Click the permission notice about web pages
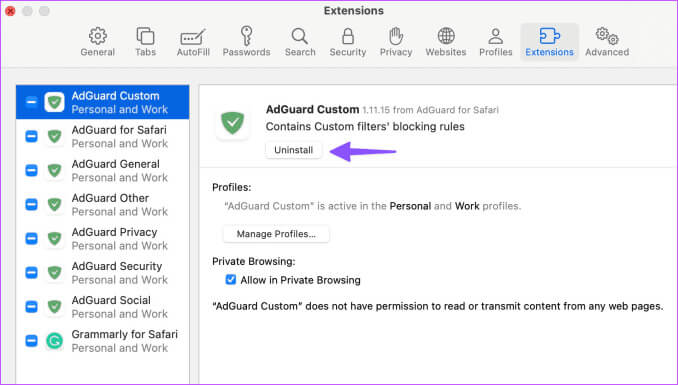 point(438,306)
